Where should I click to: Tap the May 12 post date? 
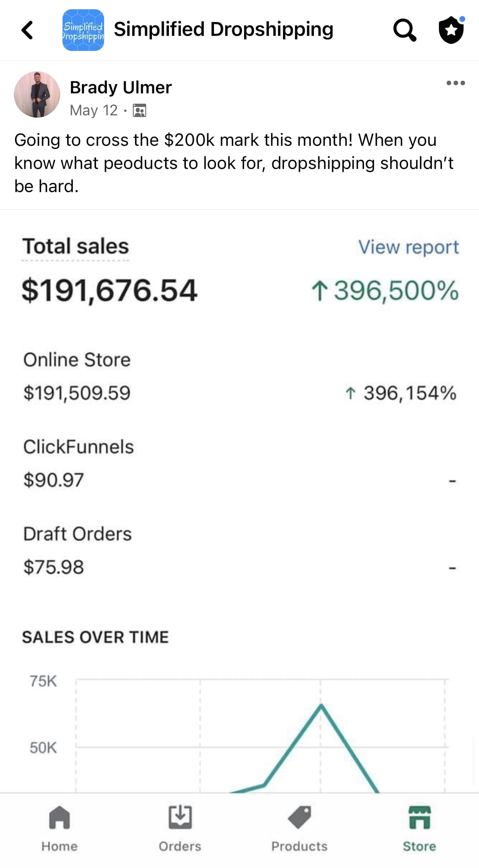coord(94,110)
